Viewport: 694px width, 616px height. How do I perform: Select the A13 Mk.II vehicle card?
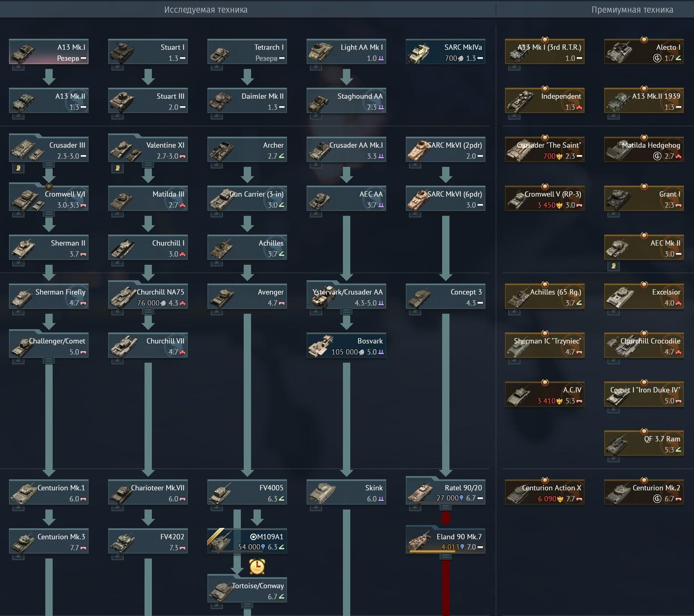tap(49, 101)
